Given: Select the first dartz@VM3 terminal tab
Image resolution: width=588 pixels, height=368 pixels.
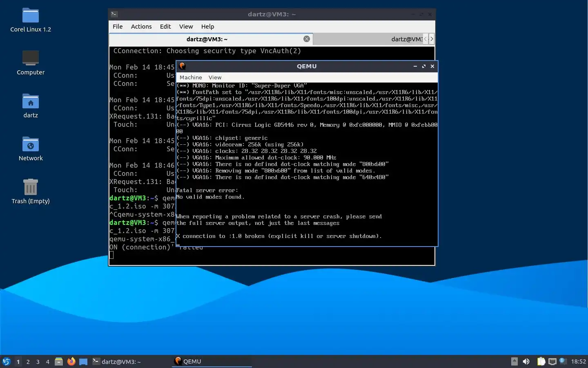Looking at the screenshot, I should point(211,39).
